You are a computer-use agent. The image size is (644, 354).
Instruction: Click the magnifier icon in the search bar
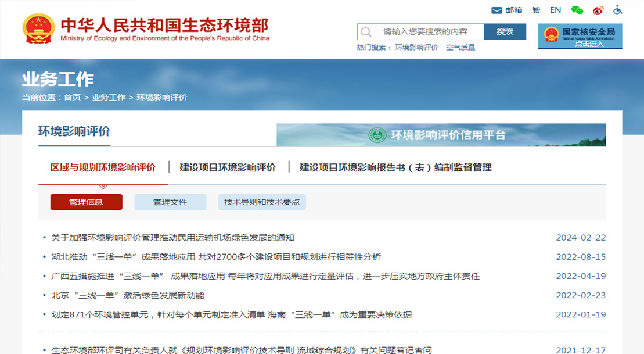click(366, 31)
